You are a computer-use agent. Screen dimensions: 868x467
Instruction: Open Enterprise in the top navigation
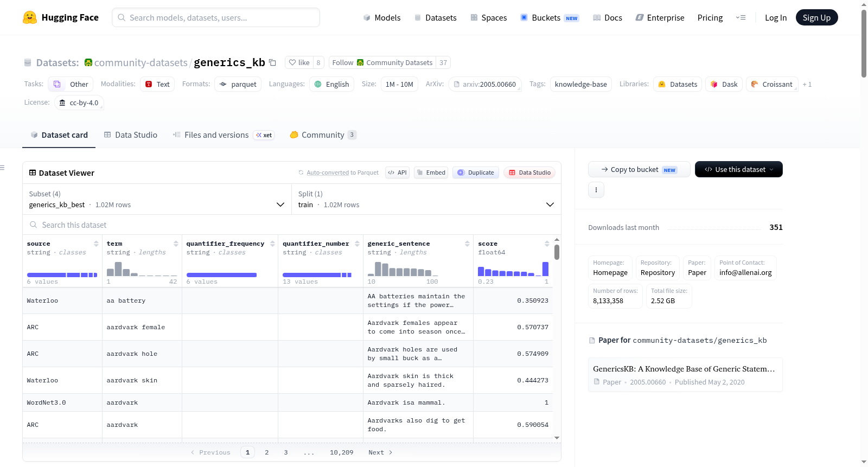(x=660, y=17)
